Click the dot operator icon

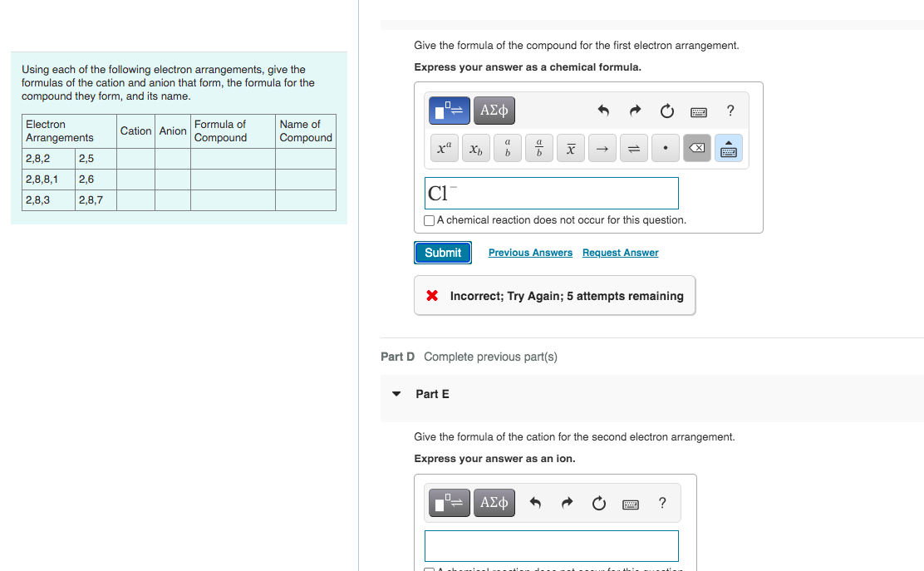coord(665,147)
